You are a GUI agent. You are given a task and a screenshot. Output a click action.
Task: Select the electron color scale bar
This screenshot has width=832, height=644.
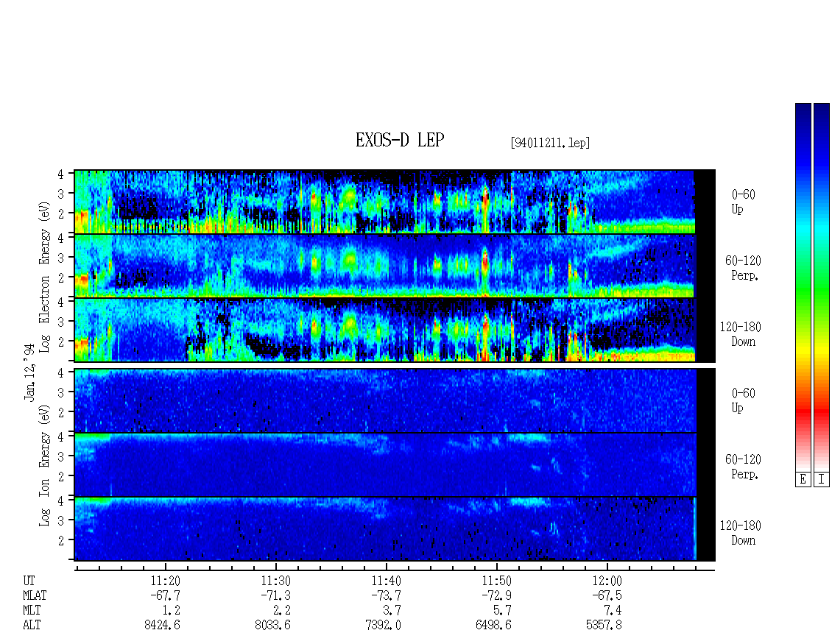click(x=803, y=287)
